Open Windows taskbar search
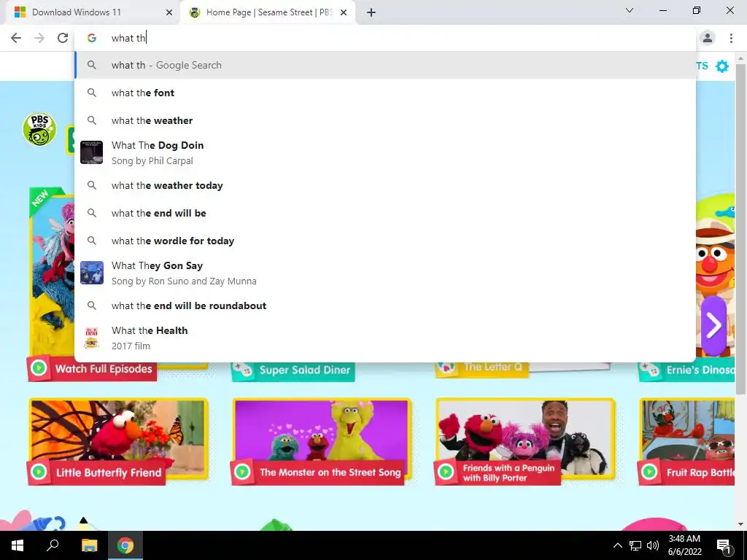The height and width of the screenshot is (560, 747). click(x=53, y=545)
